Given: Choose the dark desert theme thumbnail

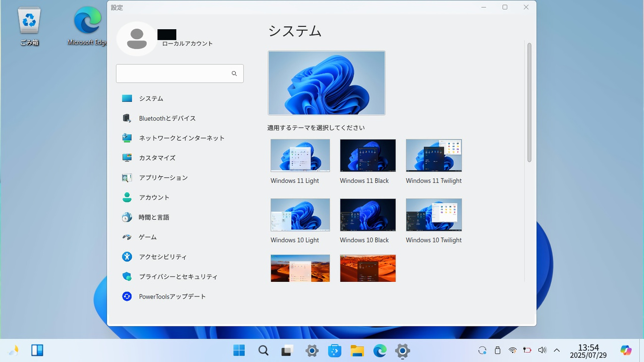Looking at the screenshot, I should tap(368, 268).
